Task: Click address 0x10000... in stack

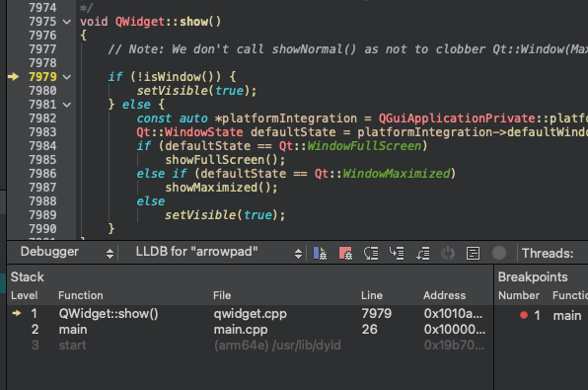Action: click(x=455, y=329)
